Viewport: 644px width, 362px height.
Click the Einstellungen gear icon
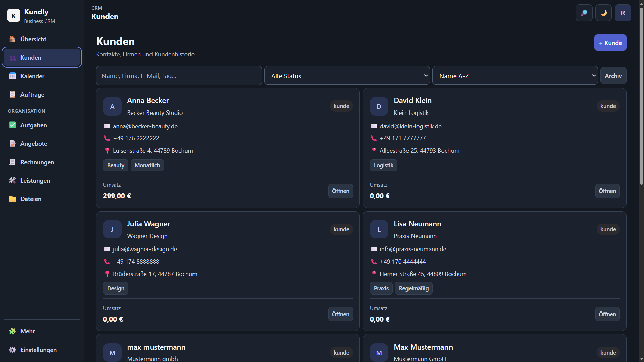point(12,350)
